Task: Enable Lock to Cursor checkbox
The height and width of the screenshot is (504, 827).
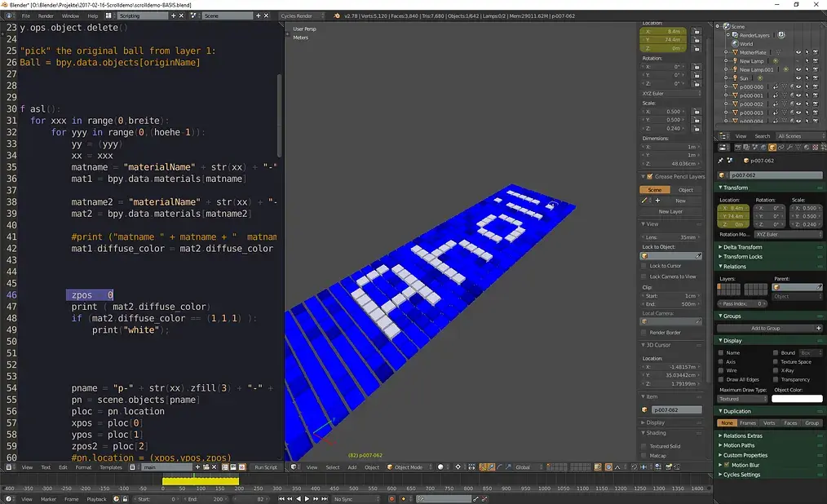Action: 643,266
